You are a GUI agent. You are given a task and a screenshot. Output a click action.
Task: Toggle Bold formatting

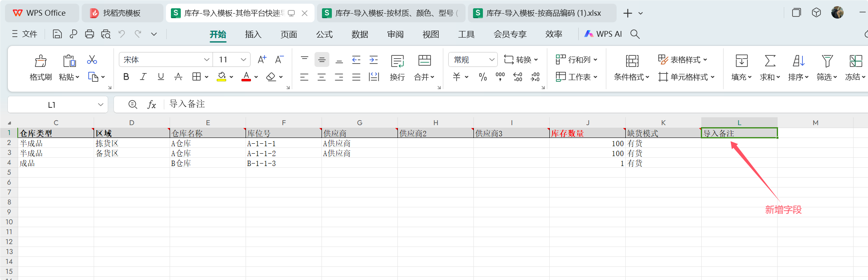tap(126, 77)
